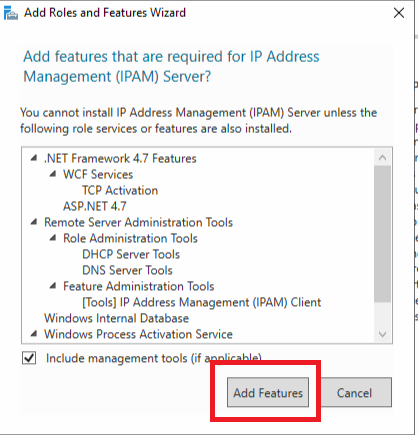Click the Add Features button
This screenshot has height=435, width=418.
point(268,392)
